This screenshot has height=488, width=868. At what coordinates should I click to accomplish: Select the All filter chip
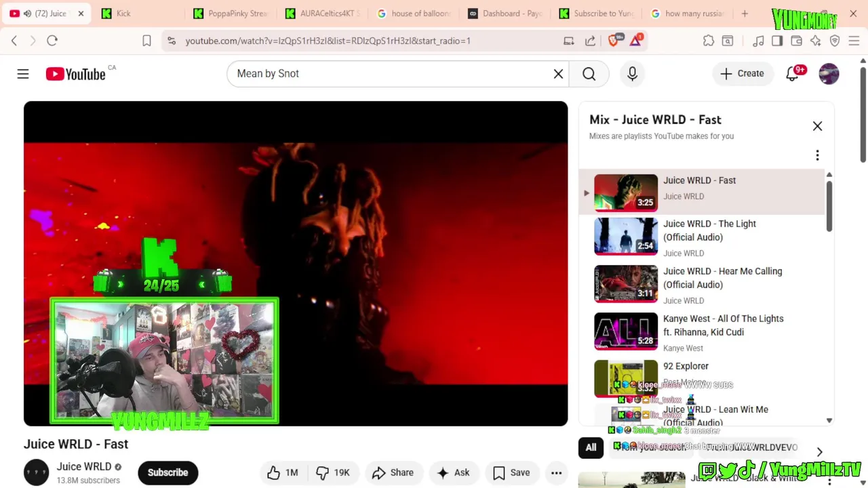click(x=591, y=447)
